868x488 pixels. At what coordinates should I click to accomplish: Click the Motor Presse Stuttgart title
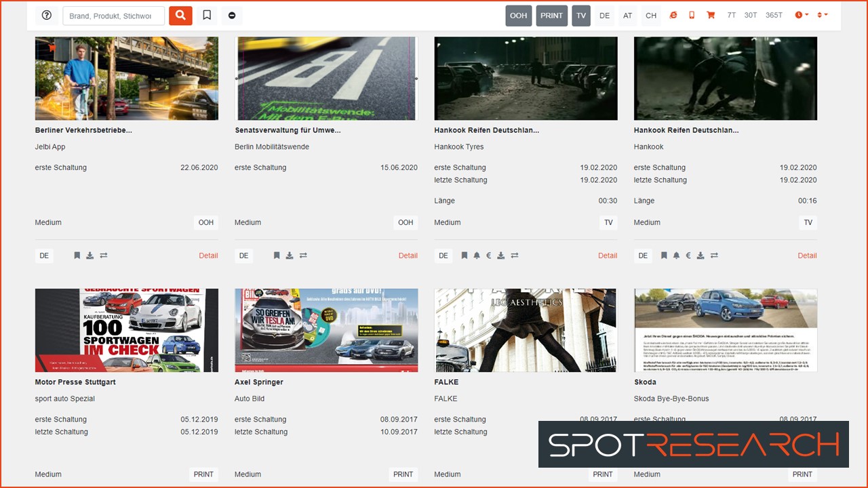click(75, 382)
